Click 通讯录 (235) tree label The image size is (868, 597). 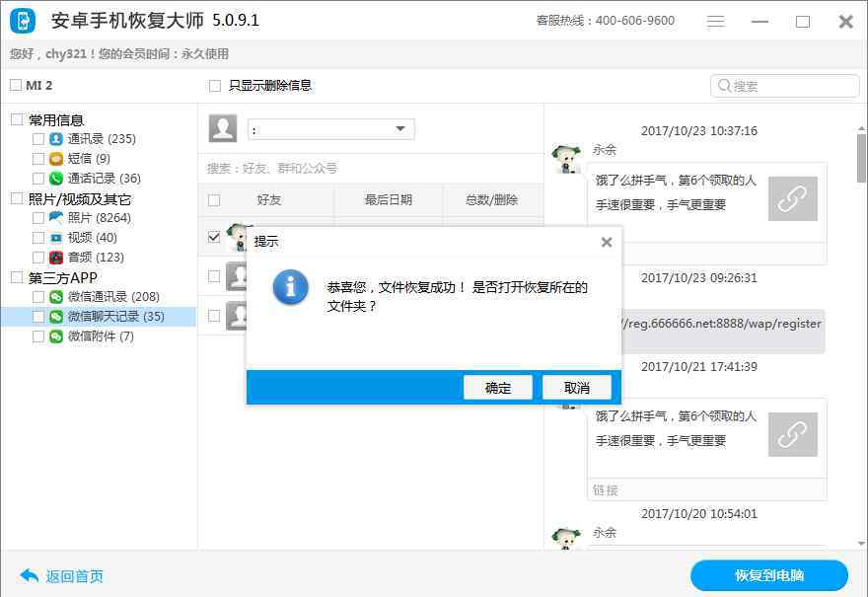coord(102,139)
